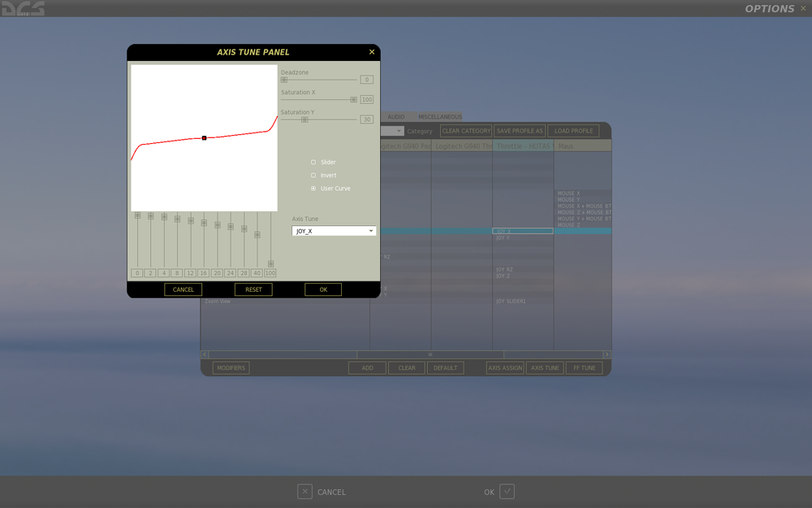The width and height of the screenshot is (812, 508).
Task: Click the Default button in controls window
Action: click(445, 368)
